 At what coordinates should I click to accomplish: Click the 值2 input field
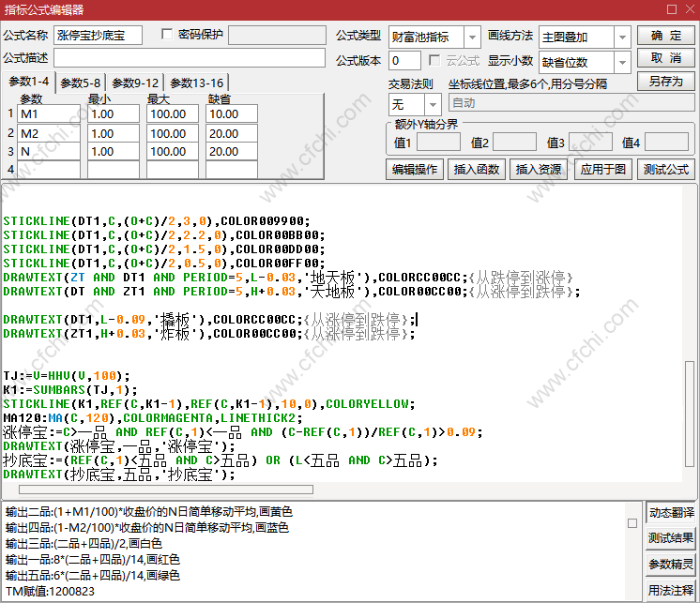(x=514, y=143)
